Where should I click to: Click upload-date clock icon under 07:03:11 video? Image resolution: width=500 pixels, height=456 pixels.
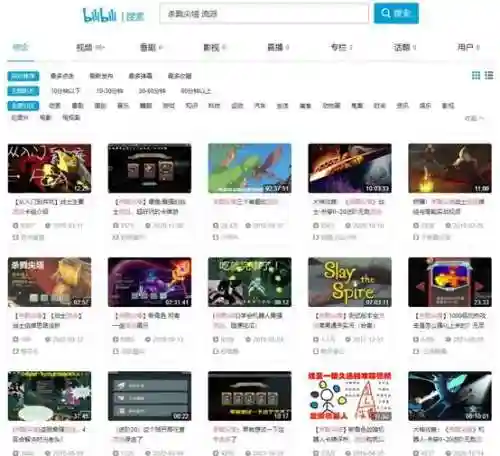[348, 339]
